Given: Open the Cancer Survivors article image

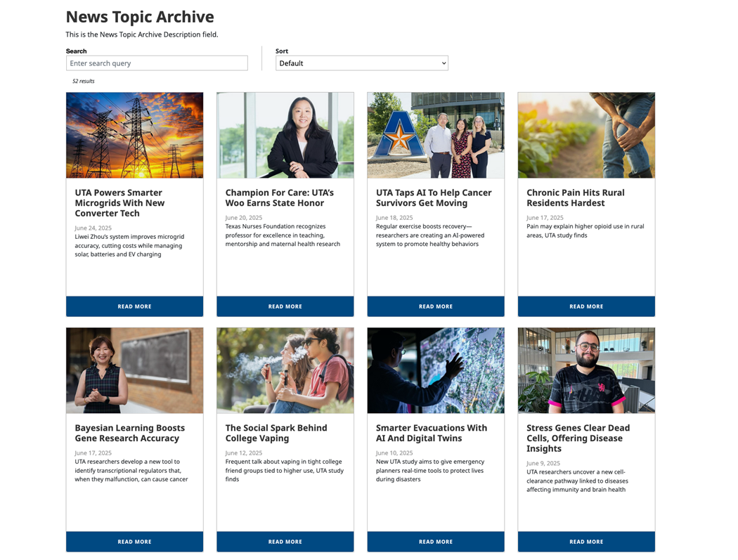Looking at the screenshot, I should click(436, 135).
